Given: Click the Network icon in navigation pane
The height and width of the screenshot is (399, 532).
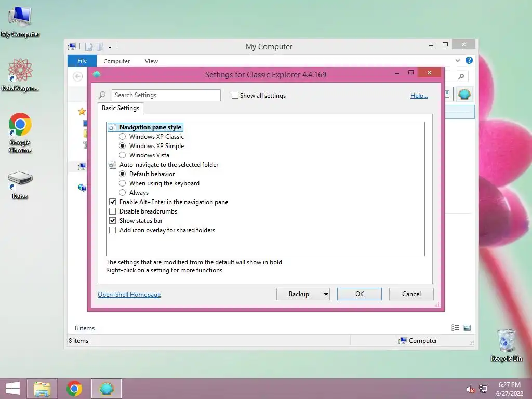Looking at the screenshot, I should (82, 188).
